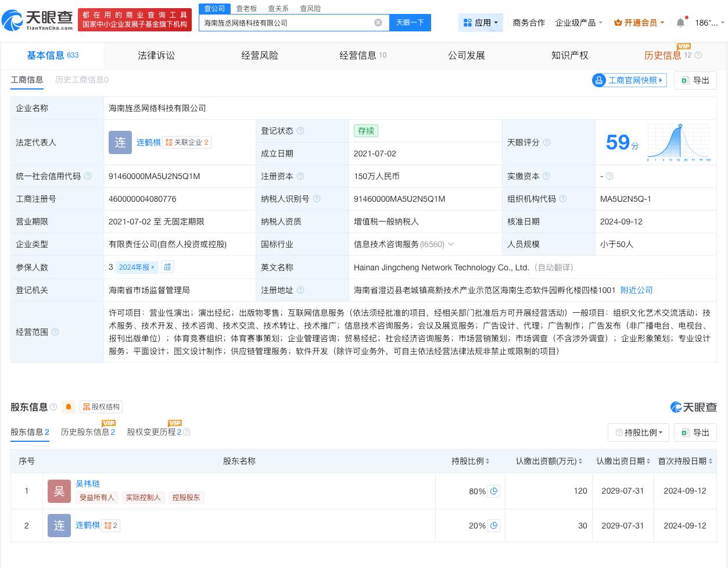This screenshot has width=728, height=568.
Task: Click the monitoring bell beside 股东信息 heading
Action: pyautogui.click(x=68, y=407)
